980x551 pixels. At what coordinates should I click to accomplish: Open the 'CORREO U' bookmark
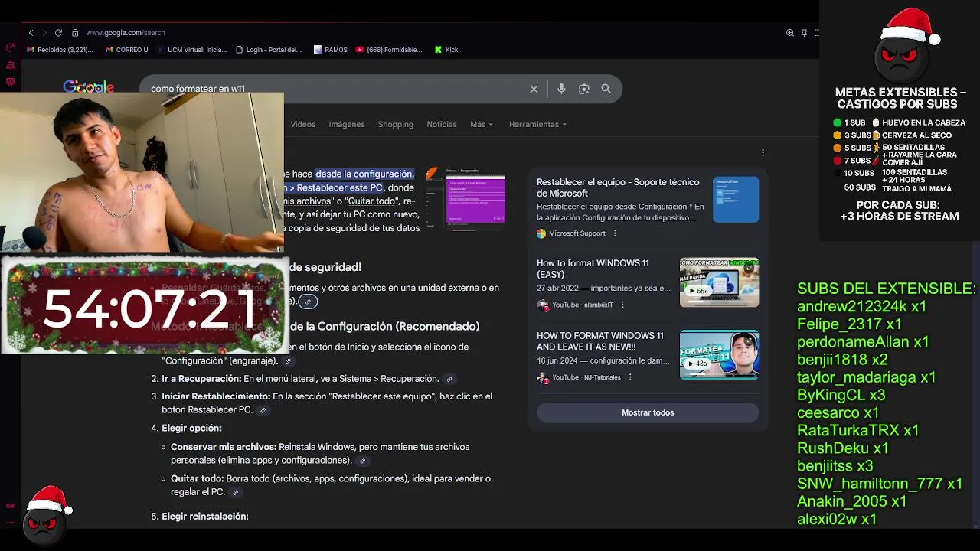tap(126, 50)
